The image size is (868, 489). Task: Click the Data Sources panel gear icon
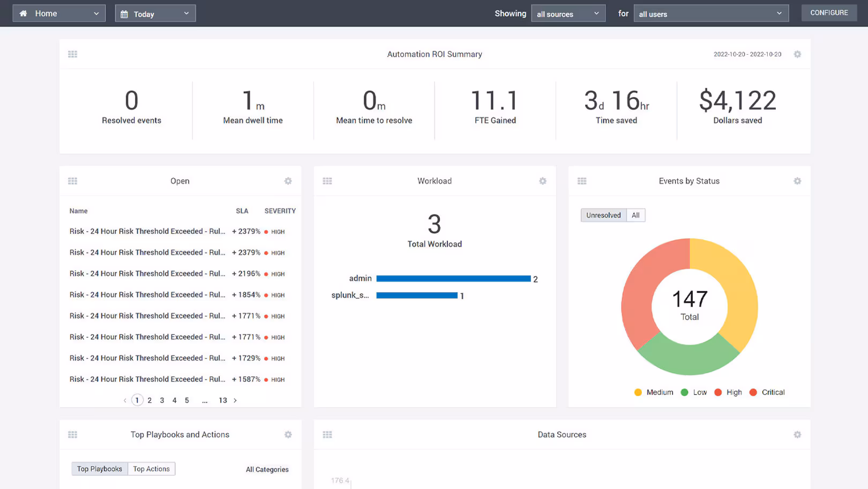(797, 435)
